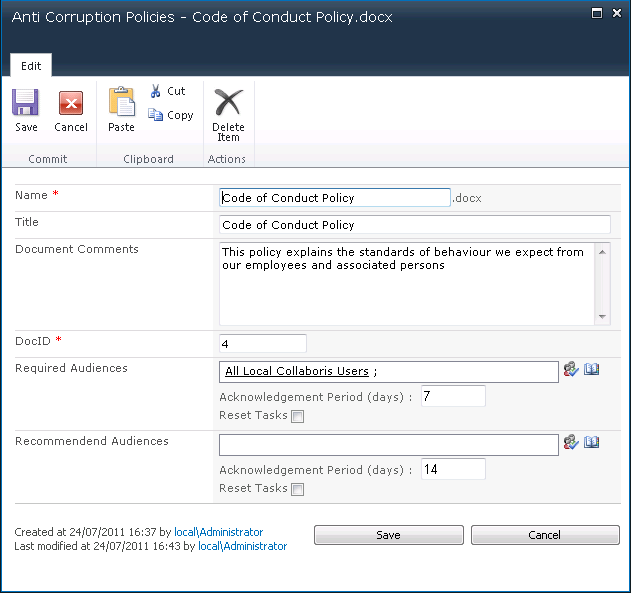The width and height of the screenshot is (631, 593).
Task: Check names for Required Audiences
Action: (571, 370)
